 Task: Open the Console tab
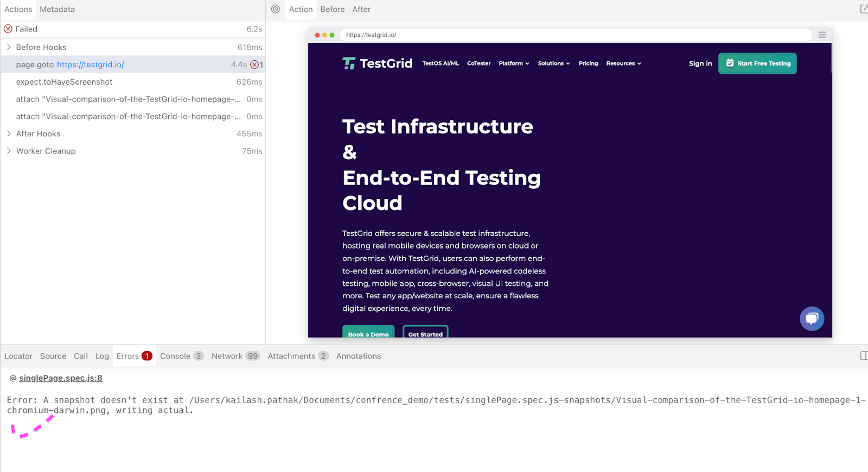(182, 356)
